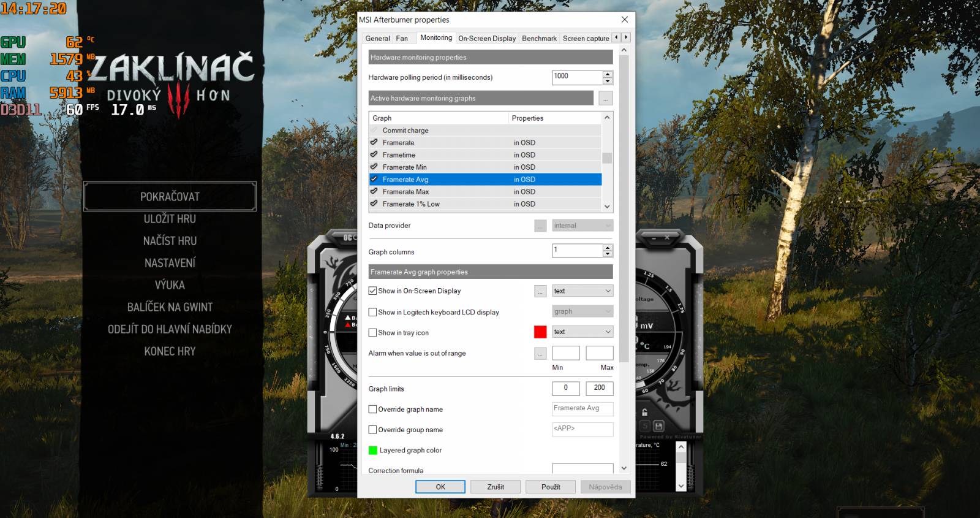This screenshot has height=518, width=980.
Task: Switch to the General tab
Action: point(377,38)
